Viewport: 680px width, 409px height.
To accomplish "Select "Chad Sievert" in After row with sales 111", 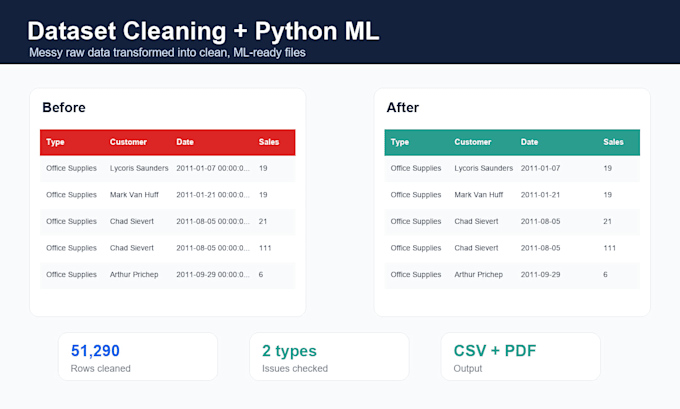I will pos(476,248).
